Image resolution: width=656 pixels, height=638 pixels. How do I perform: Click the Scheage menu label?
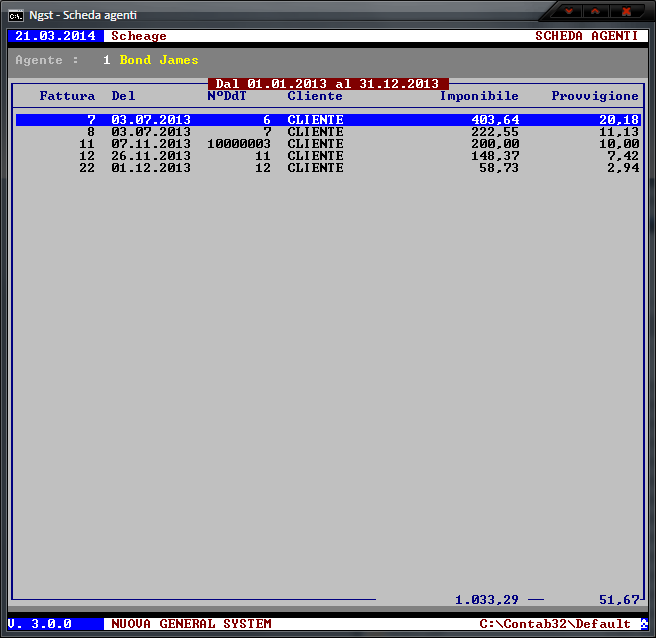[139, 36]
